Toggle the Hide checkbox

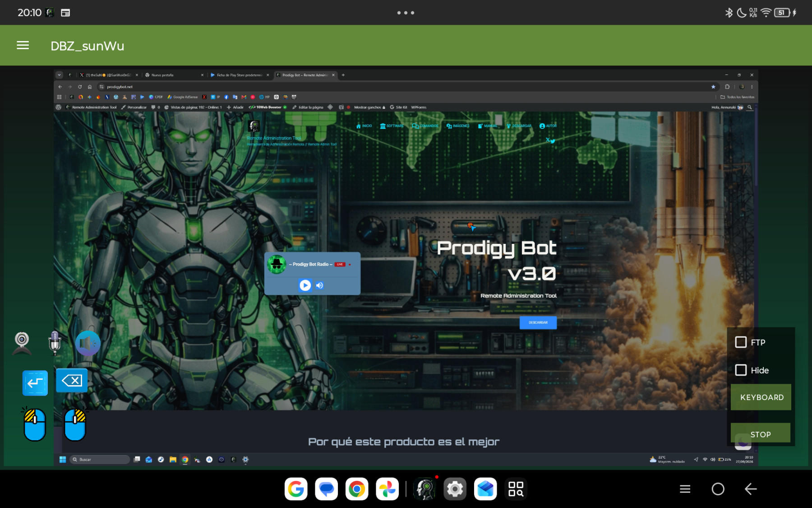click(741, 370)
